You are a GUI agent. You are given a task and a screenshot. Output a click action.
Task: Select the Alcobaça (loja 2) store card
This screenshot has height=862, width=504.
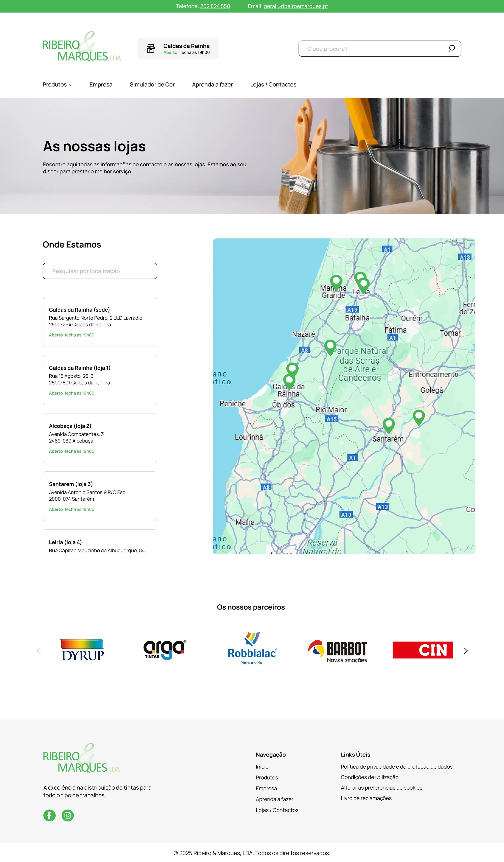[x=100, y=438]
